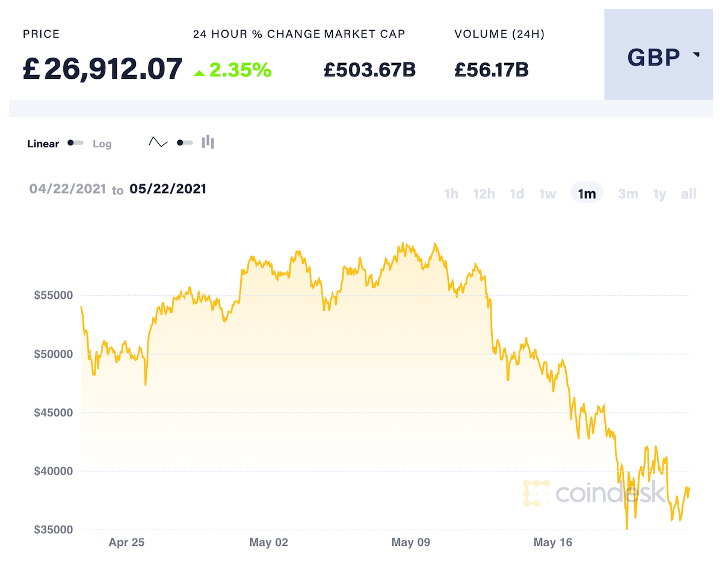
Task: Select the bar chart icon
Action: click(207, 142)
